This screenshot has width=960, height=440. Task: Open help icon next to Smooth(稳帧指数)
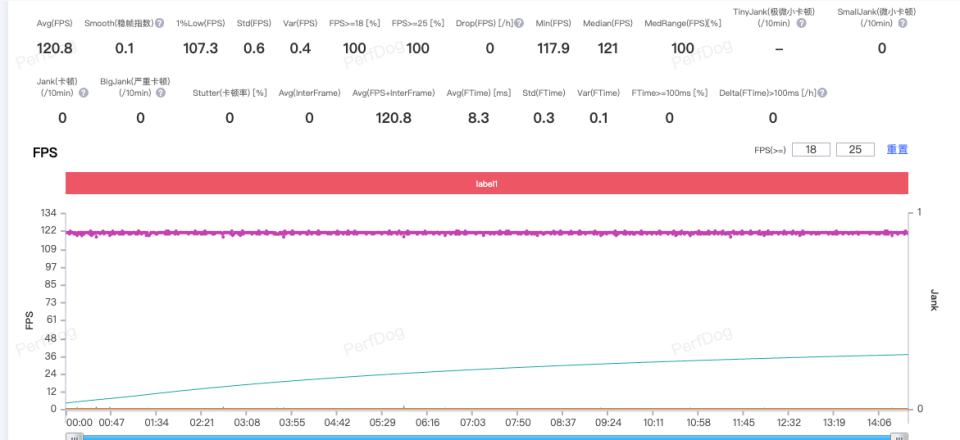coord(159,23)
